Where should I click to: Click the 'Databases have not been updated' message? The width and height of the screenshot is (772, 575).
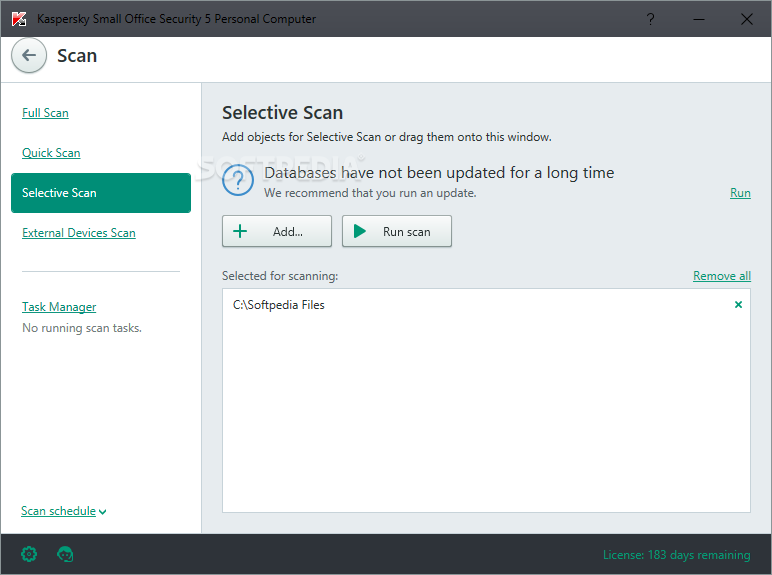coord(439,173)
